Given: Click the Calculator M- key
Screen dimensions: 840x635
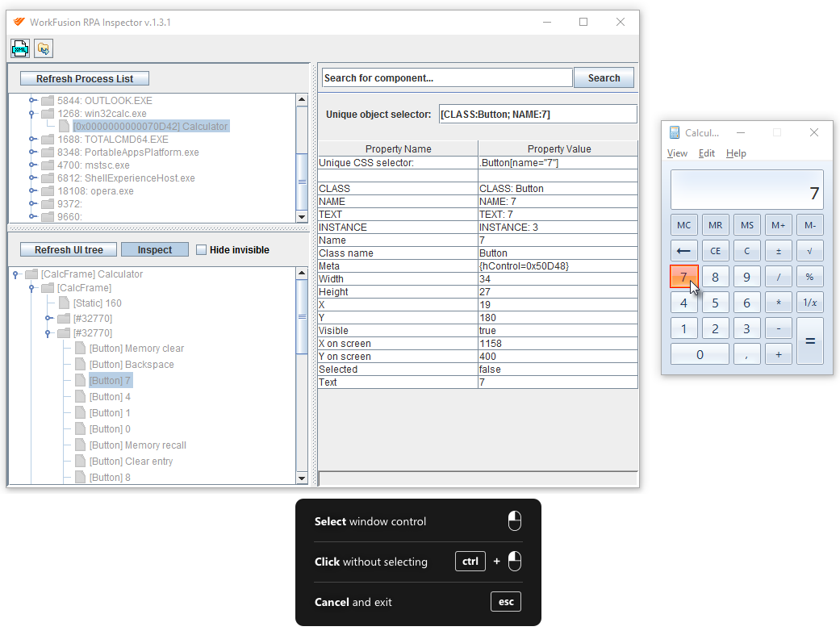Looking at the screenshot, I should click(810, 225).
